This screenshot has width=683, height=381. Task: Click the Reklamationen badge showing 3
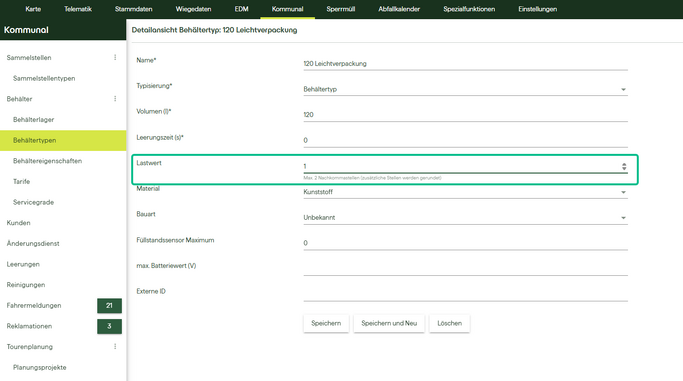pos(109,326)
